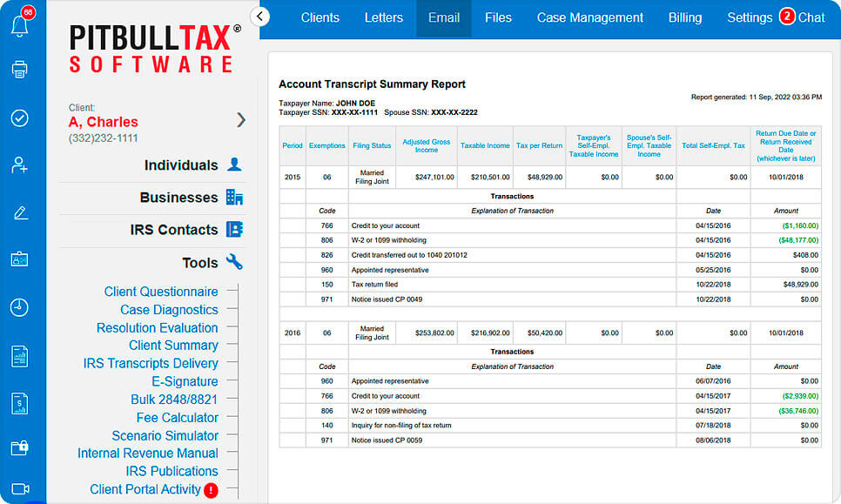Open IRS Transcripts Delivery link

(x=151, y=364)
